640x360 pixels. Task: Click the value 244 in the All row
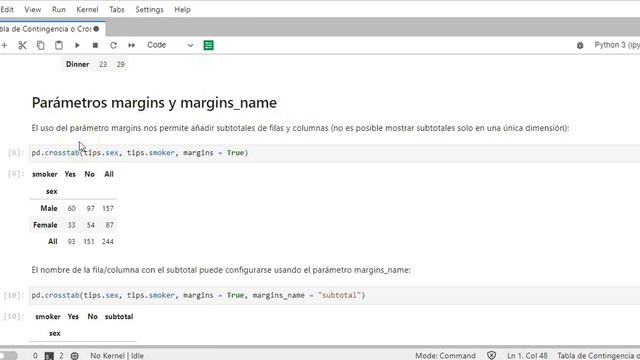108,242
